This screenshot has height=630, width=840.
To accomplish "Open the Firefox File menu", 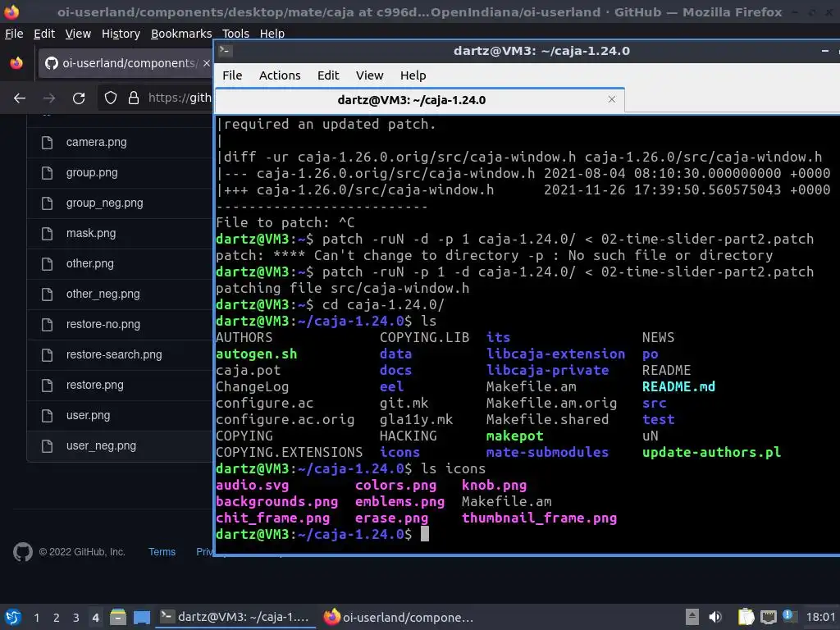I will [14, 34].
